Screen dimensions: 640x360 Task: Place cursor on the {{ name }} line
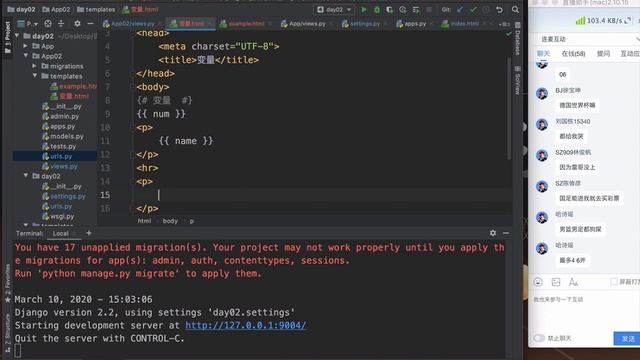[186, 141]
